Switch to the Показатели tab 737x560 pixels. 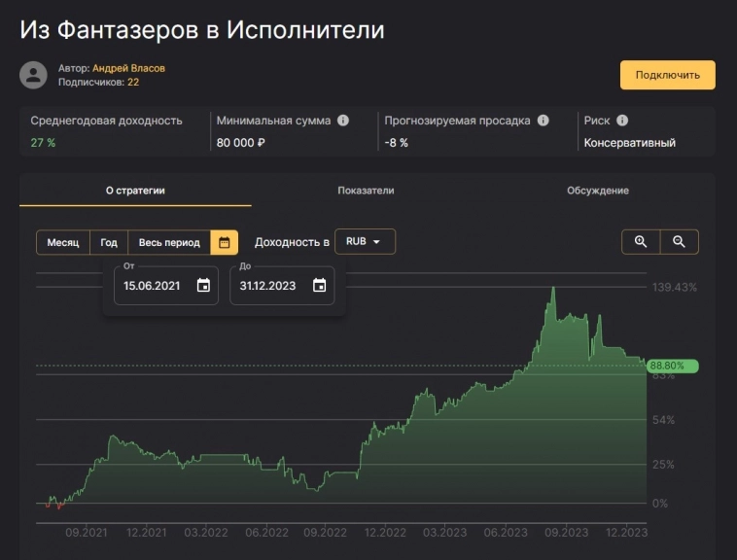pyautogui.click(x=366, y=191)
